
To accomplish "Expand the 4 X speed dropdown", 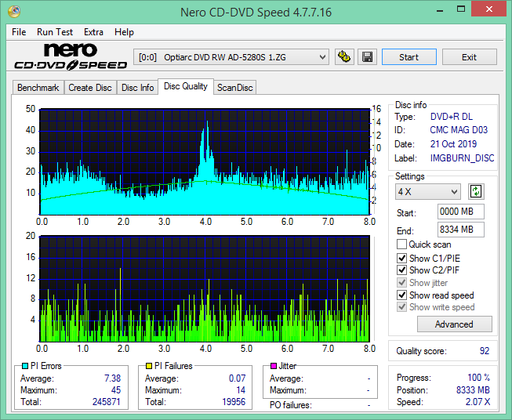I will (428, 191).
